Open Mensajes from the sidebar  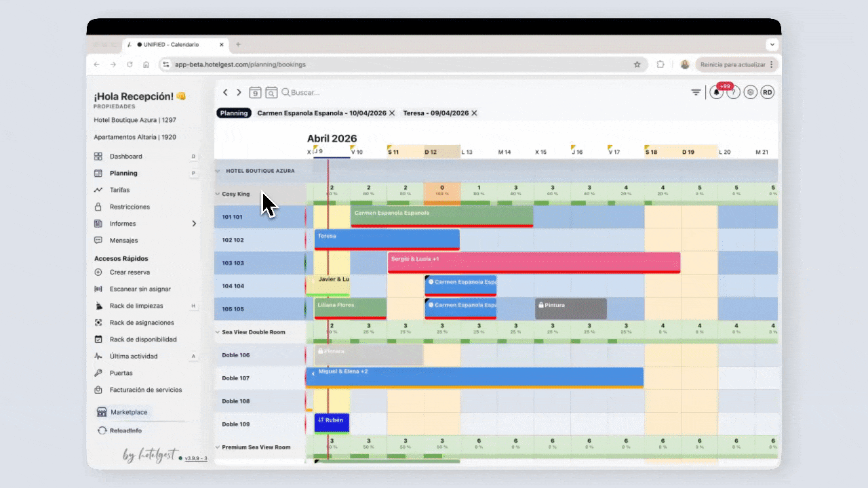123,240
